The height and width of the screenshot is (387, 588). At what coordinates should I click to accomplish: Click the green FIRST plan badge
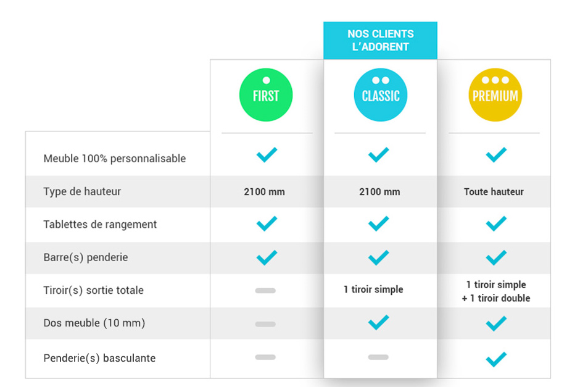point(266,95)
